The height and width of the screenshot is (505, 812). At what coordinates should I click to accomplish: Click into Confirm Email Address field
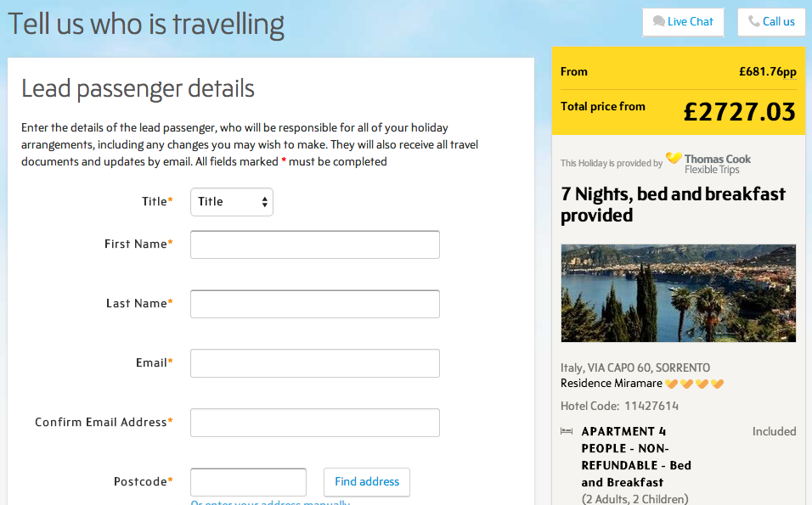(315, 423)
